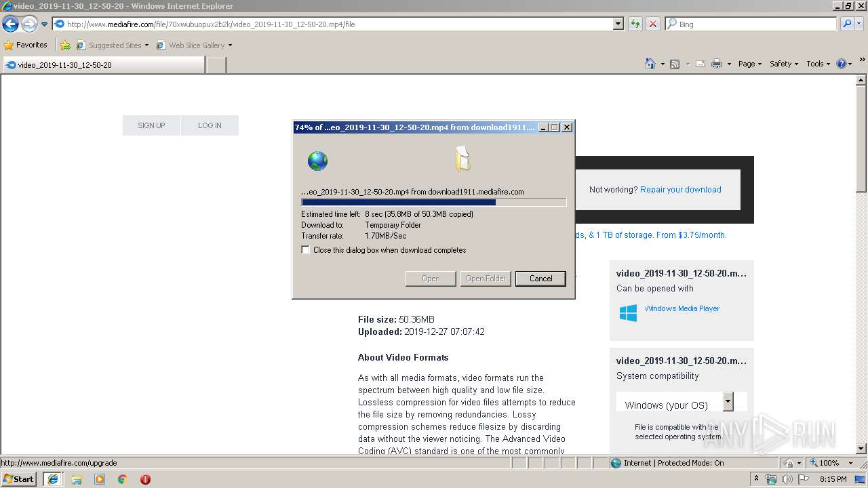The height and width of the screenshot is (488, 868).
Task: Close the download dialog with X
Action: click(x=567, y=127)
